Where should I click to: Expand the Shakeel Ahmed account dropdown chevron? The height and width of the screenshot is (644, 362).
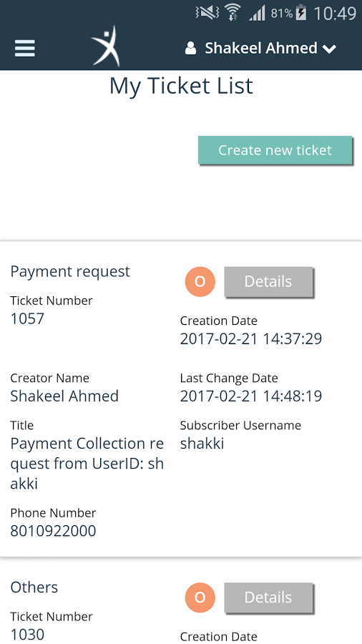click(329, 49)
